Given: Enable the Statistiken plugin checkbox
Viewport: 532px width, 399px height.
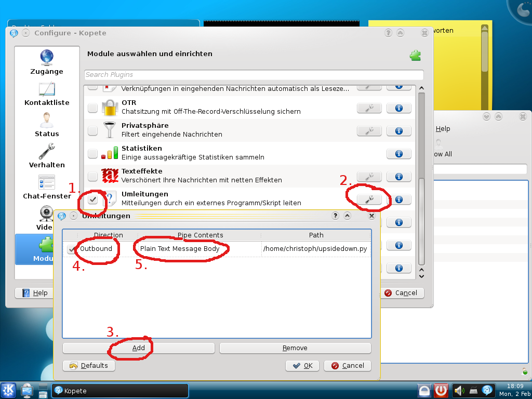Looking at the screenshot, I should (92, 154).
